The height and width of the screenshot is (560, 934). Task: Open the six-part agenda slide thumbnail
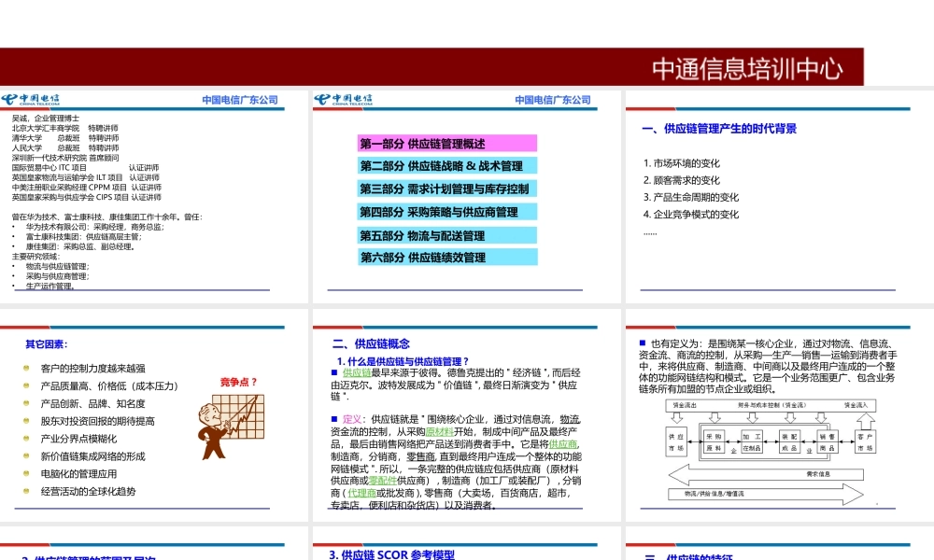[466, 197]
